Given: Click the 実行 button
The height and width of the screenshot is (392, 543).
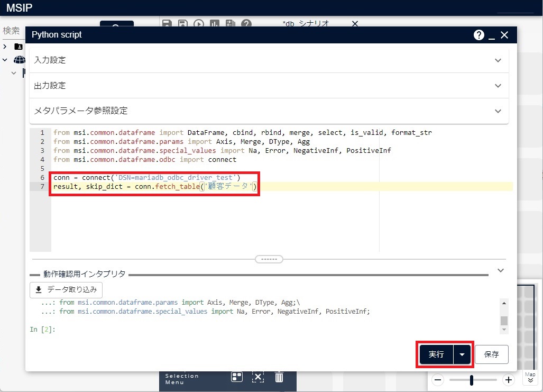Looking at the screenshot, I should [436, 354].
